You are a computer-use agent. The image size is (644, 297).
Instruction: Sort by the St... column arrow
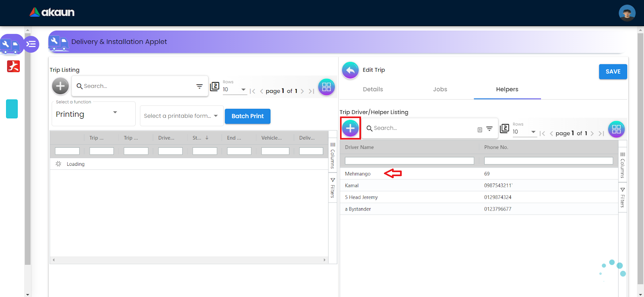coord(207,138)
